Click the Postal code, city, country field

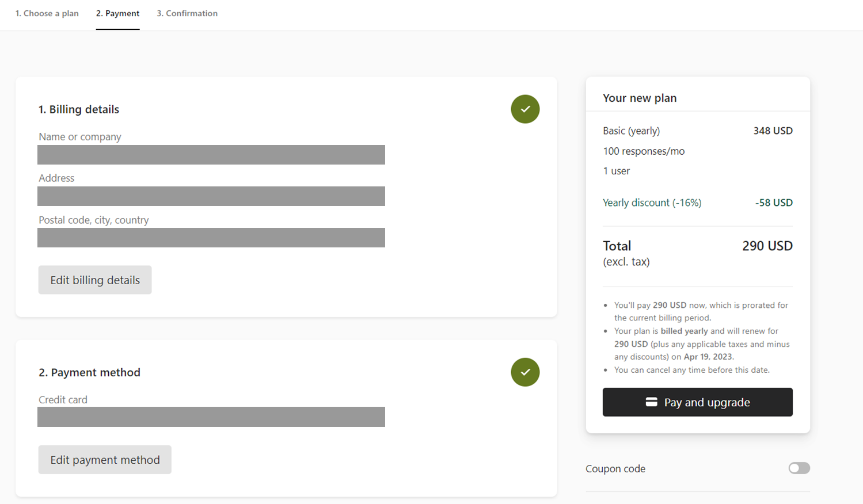tap(211, 238)
